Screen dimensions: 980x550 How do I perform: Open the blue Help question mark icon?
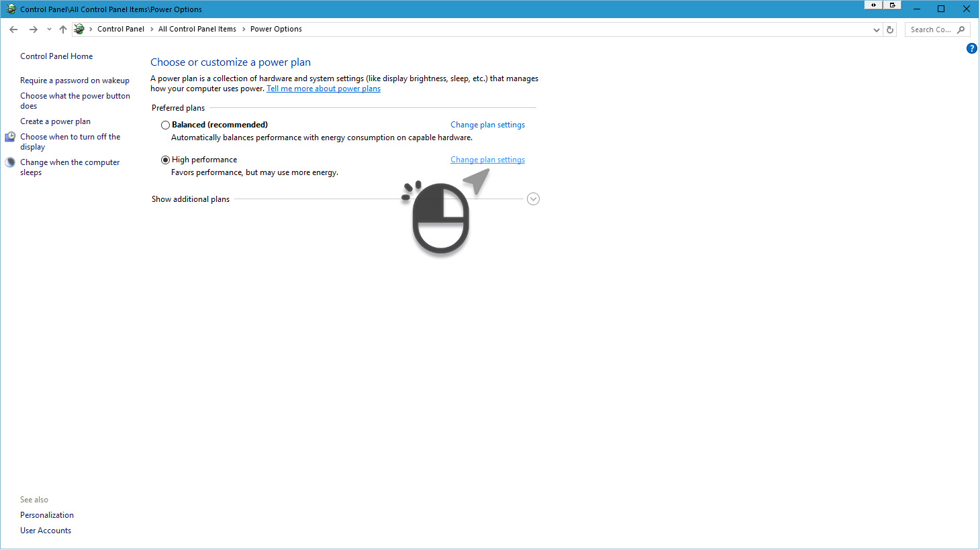971,48
